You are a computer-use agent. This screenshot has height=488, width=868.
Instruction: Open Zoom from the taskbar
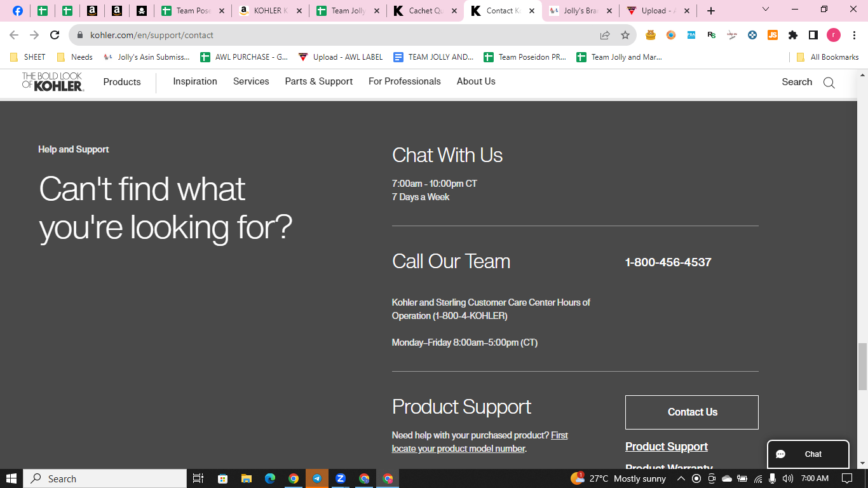click(340, 478)
